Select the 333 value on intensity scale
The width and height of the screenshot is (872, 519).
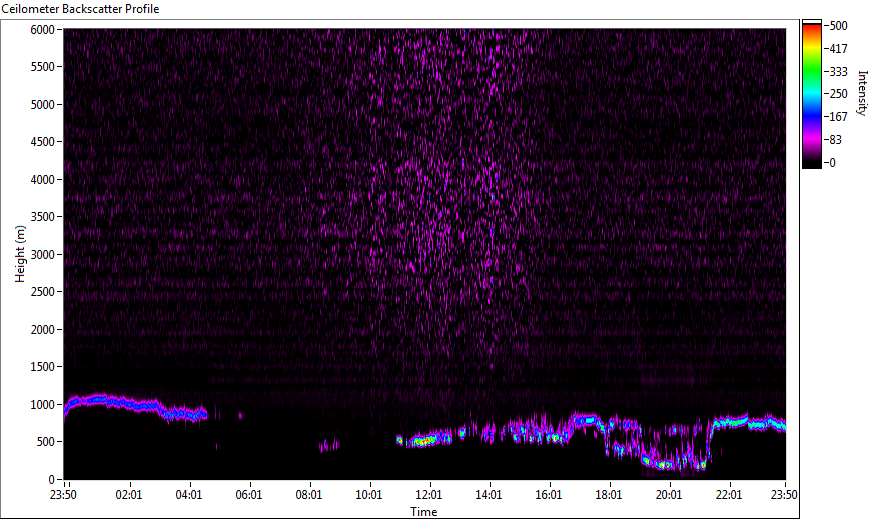tap(838, 71)
